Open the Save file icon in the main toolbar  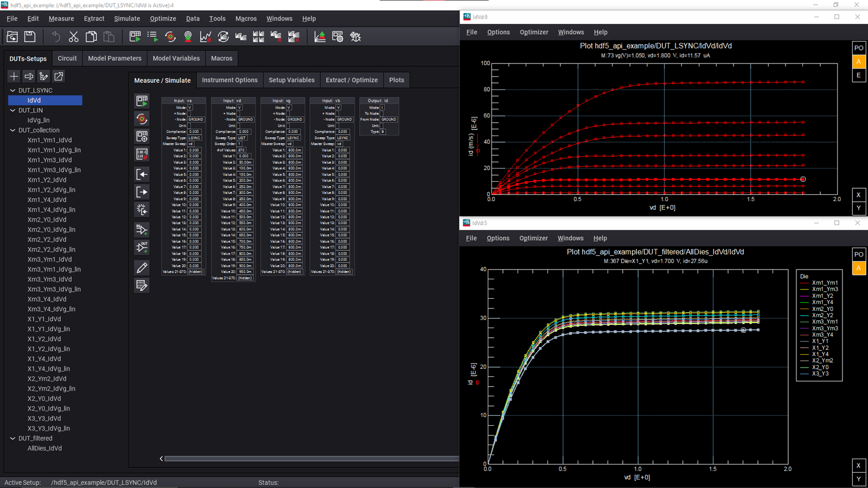coord(30,36)
